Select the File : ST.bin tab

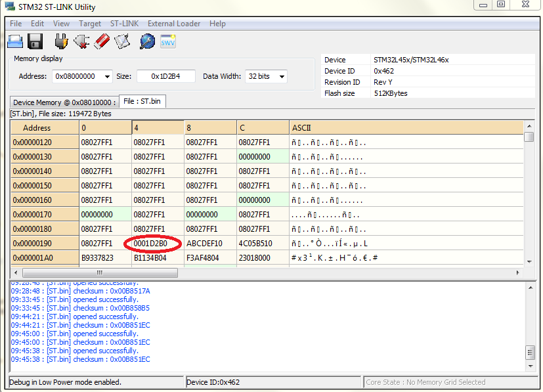point(142,101)
